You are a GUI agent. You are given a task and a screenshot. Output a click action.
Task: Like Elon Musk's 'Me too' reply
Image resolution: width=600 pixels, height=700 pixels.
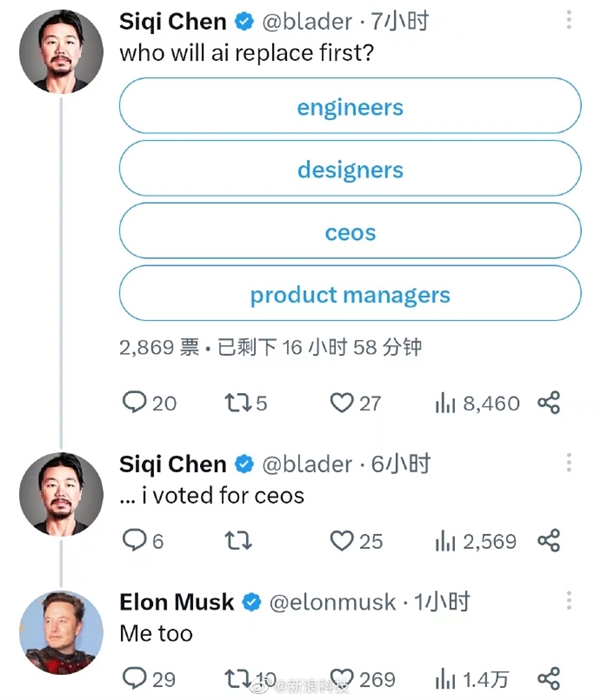coord(342,679)
